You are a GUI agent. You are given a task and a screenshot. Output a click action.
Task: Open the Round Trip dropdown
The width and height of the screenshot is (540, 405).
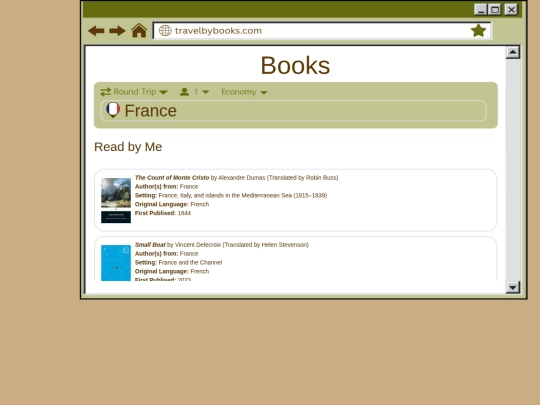coord(134,92)
